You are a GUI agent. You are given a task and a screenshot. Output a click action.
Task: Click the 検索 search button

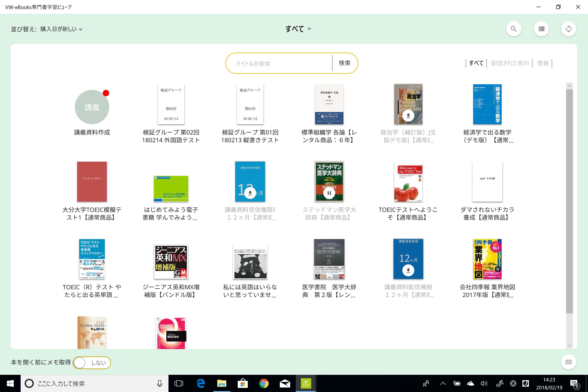(345, 63)
